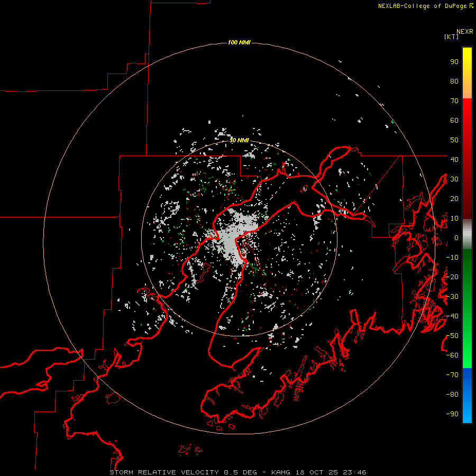476x476 pixels.
Task: Click the 70 value on velocity scale
Action: coord(454,101)
